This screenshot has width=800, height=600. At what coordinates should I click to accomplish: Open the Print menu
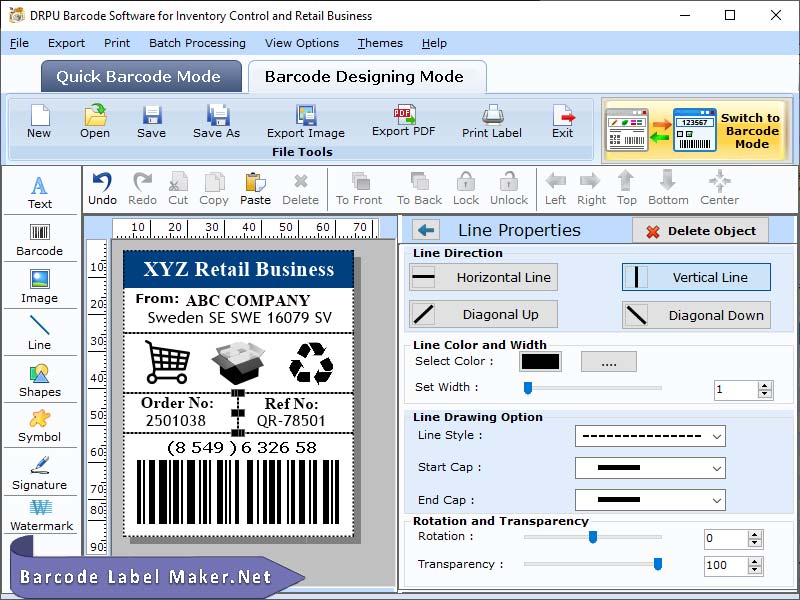pyautogui.click(x=117, y=43)
